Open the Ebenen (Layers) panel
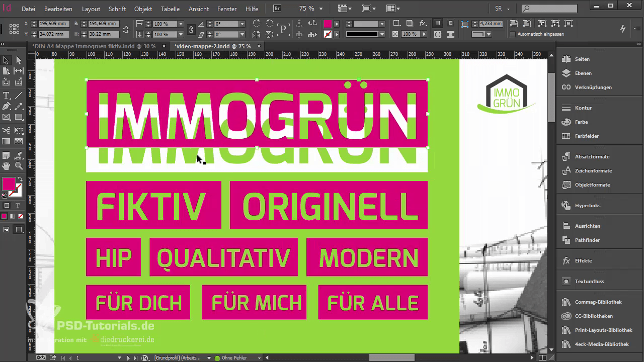This screenshot has width=644, height=362. point(583,73)
